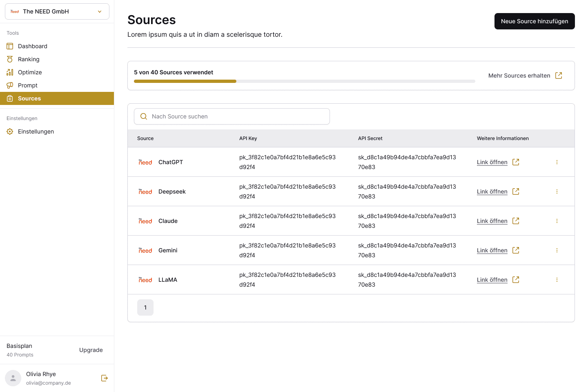Expand The NEED GmbH workspace dropdown

point(57,11)
